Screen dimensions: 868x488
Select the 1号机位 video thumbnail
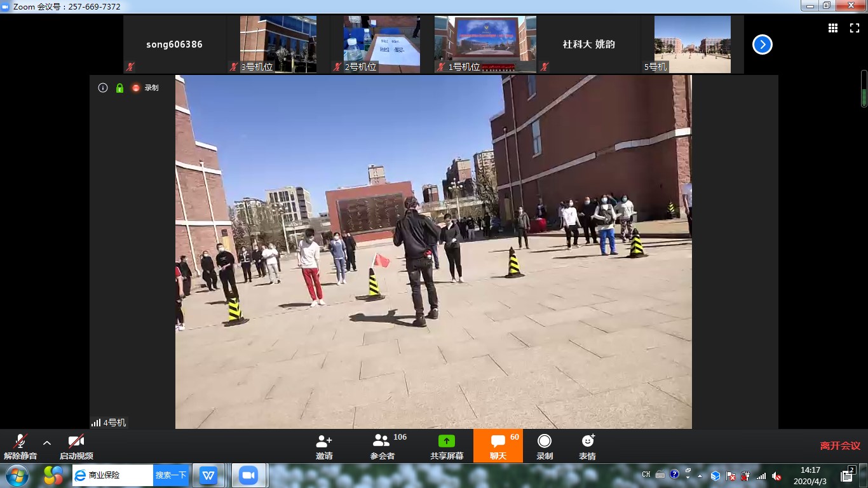click(485, 44)
